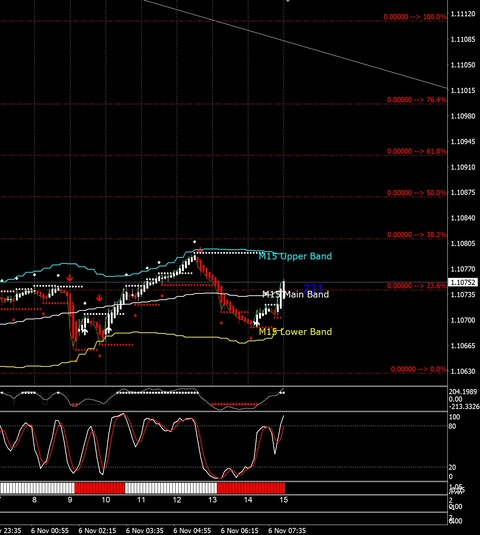Click the M15 Lower Band label
This screenshot has height=535, width=480.
[295, 332]
